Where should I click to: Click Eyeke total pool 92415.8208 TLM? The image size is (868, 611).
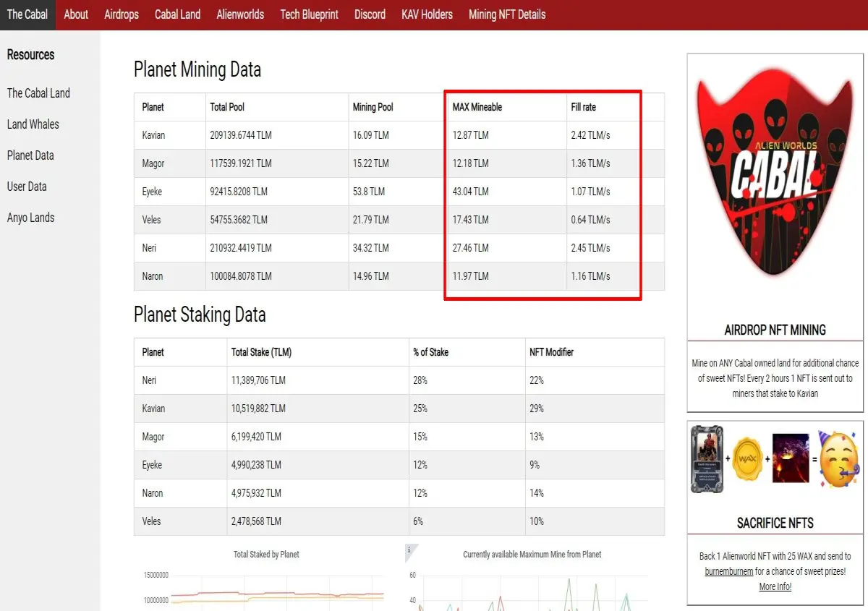click(x=239, y=192)
